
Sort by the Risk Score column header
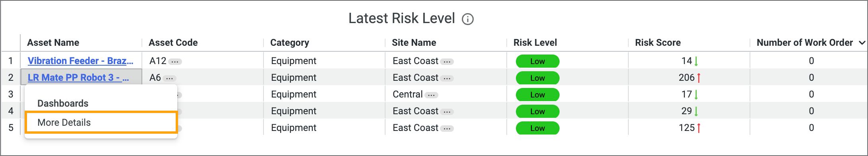[x=658, y=43]
